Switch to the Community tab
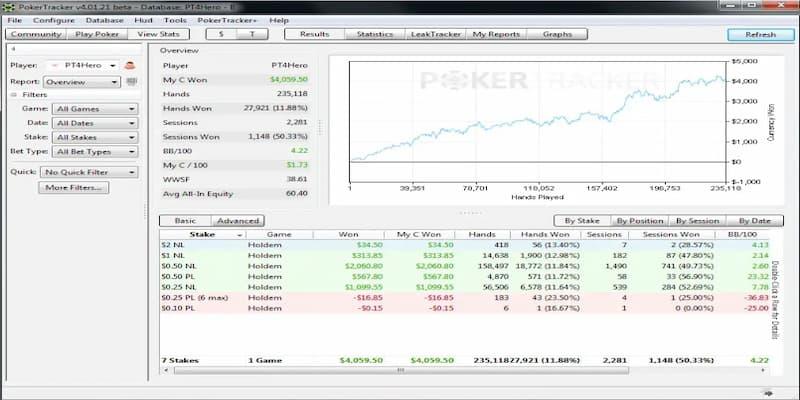This screenshot has height=400, width=800. pyautogui.click(x=36, y=34)
